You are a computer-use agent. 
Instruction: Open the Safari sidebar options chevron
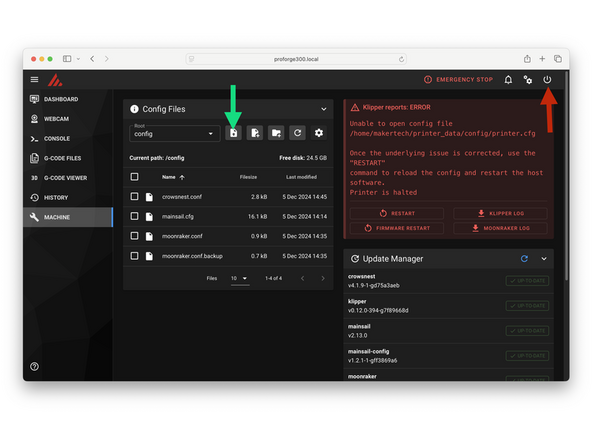pos(78,59)
